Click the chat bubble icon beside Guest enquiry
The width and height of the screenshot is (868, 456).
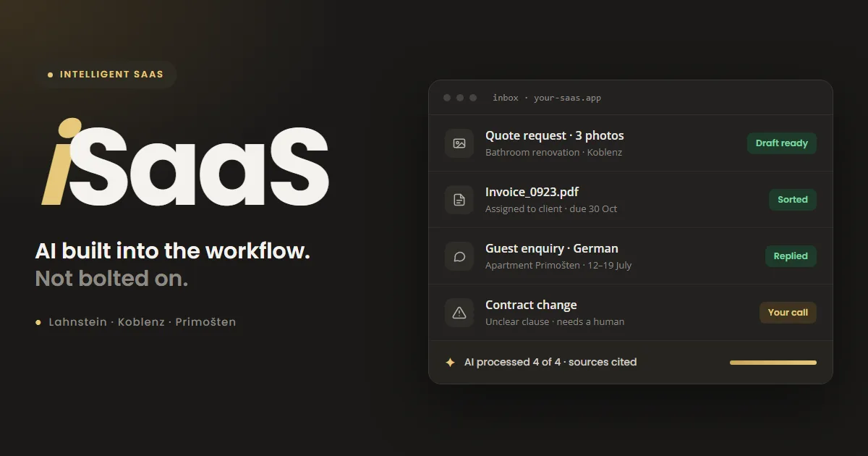click(459, 256)
